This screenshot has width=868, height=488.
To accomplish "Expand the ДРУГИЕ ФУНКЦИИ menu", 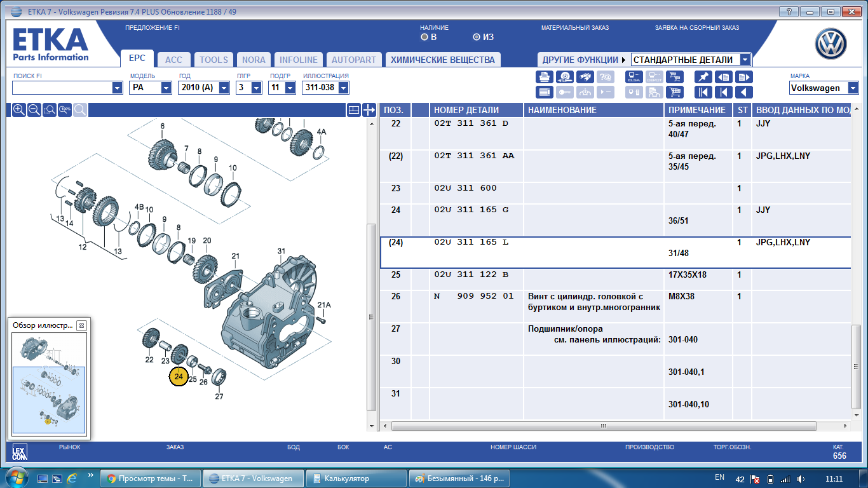I will click(584, 60).
